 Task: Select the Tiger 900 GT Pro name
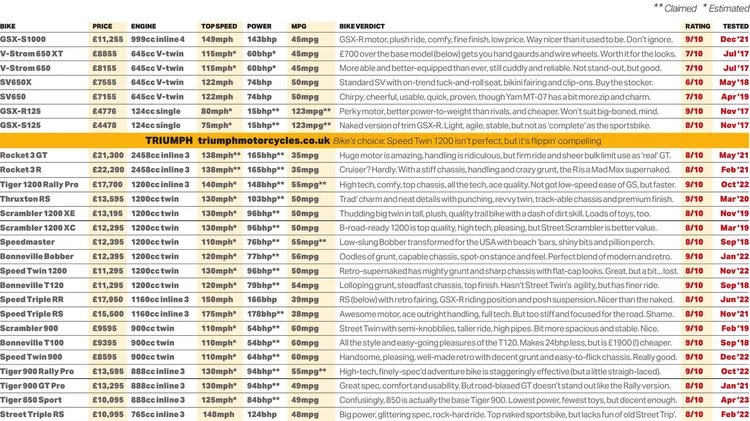coord(33,386)
